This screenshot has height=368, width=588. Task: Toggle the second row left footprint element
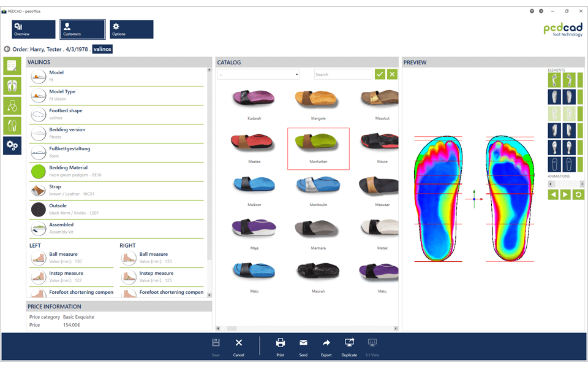(554, 96)
